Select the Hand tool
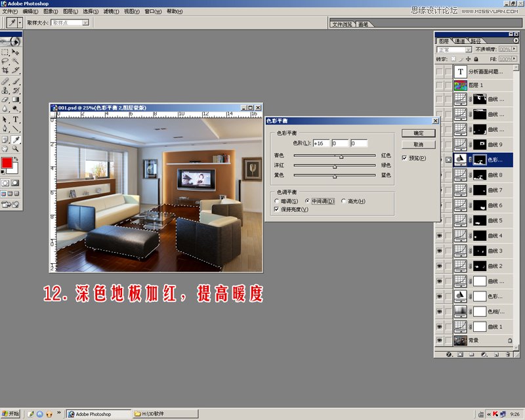This screenshot has height=420, width=525. (5, 148)
